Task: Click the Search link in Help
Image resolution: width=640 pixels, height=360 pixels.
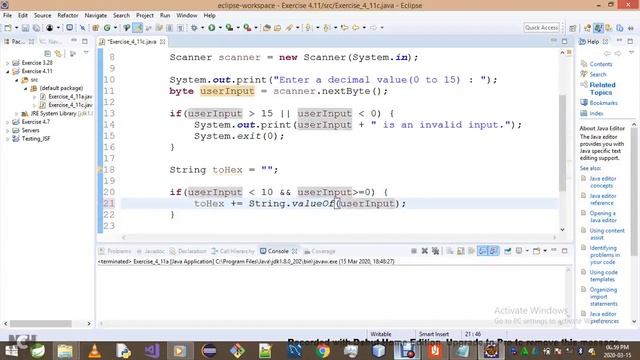Action: point(598,74)
